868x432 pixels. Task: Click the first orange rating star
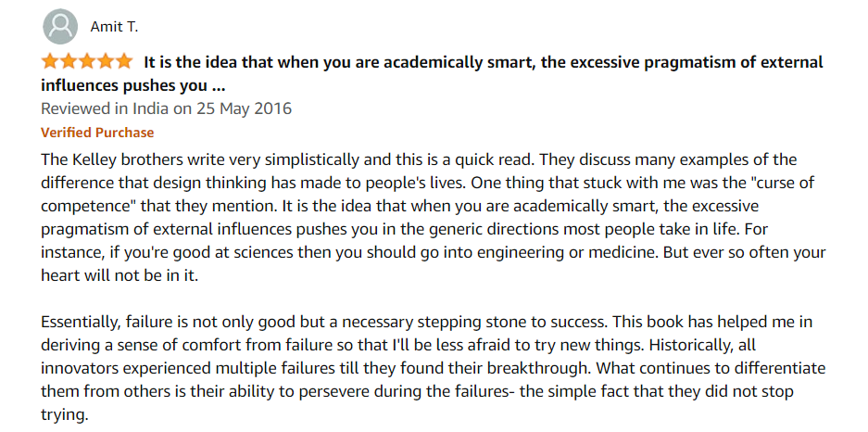coord(50,61)
